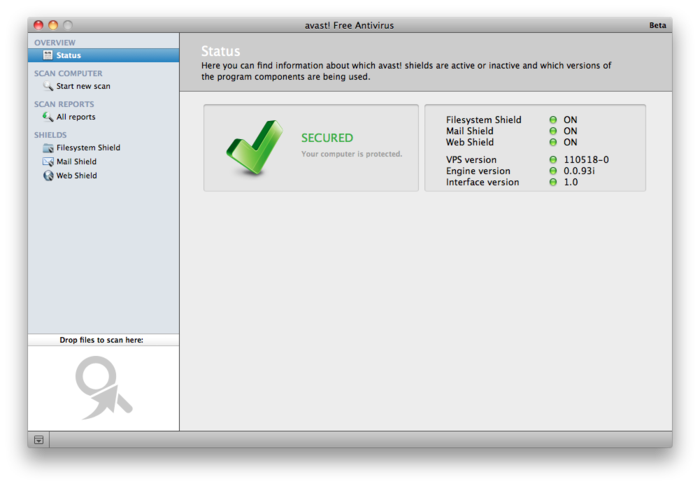Click the large green secured checkmark
700x486 pixels.
click(x=253, y=147)
